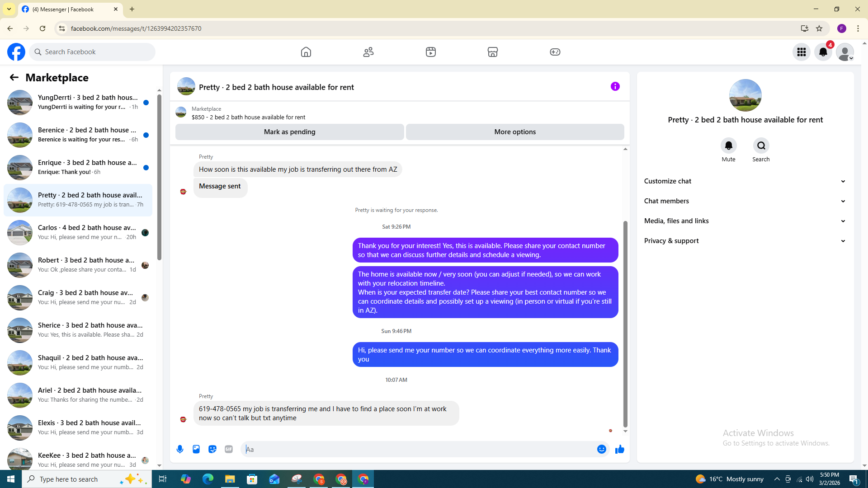The width and height of the screenshot is (868, 488).
Task: Click Pretty's phone number message bubble
Action: point(326,413)
